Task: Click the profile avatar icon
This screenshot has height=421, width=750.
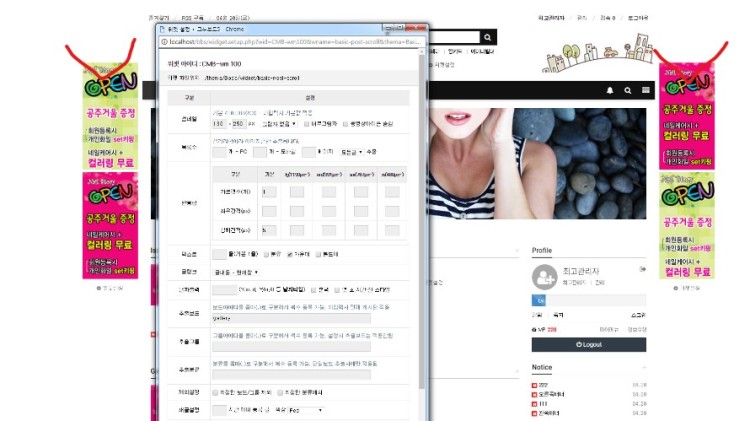Action: coord(545,277)
